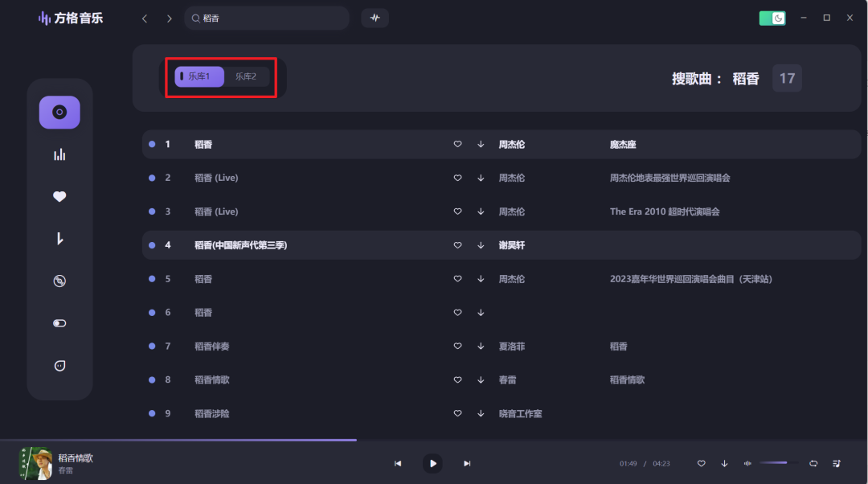Image resolution: width=868 pixels, height=484 pixels.
Task: Like the current song in player bar
Action: pyautogui.click(x=702, y=464)
